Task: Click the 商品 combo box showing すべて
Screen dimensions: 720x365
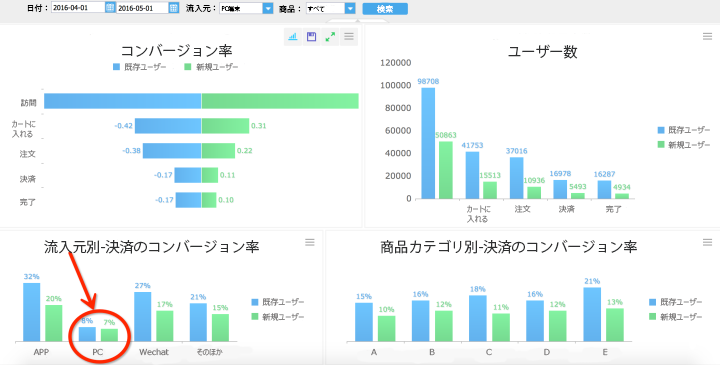Action: (331, 8)
